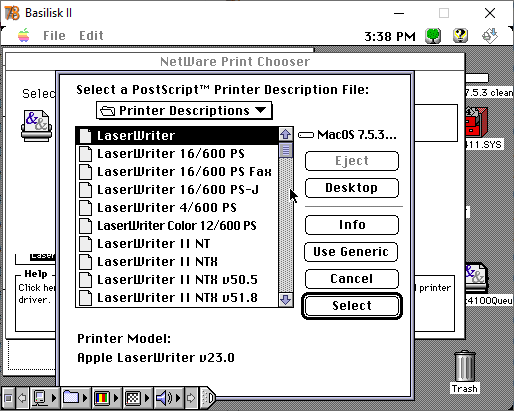Expand arrow beside File Sharing module
The width and height of the screenshot is (514, 411).
[x=85, y=398]
